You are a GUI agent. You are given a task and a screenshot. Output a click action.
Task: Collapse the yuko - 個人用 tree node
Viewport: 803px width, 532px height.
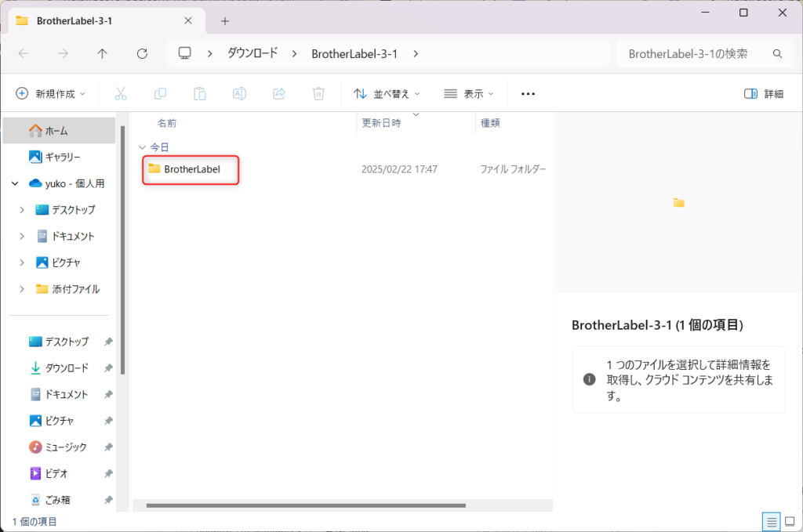(x=16, y=183)
